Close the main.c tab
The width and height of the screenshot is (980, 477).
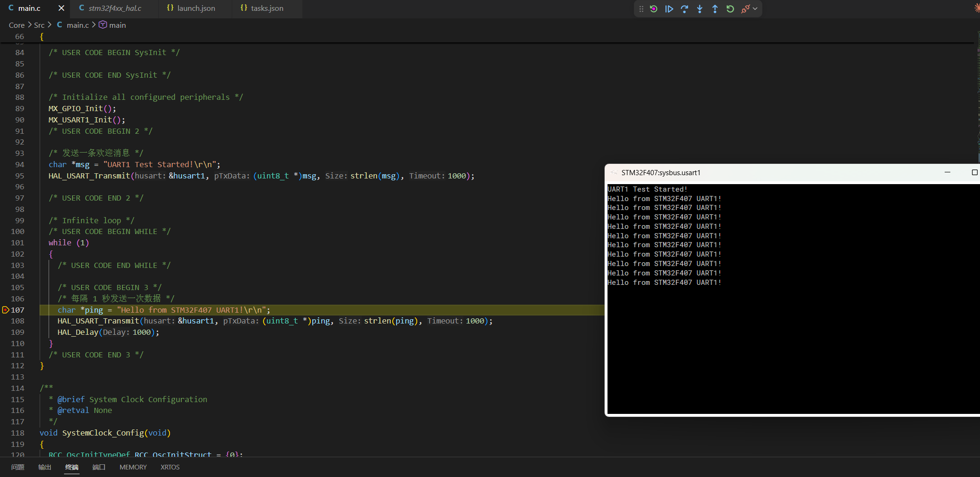pos(61,8)
